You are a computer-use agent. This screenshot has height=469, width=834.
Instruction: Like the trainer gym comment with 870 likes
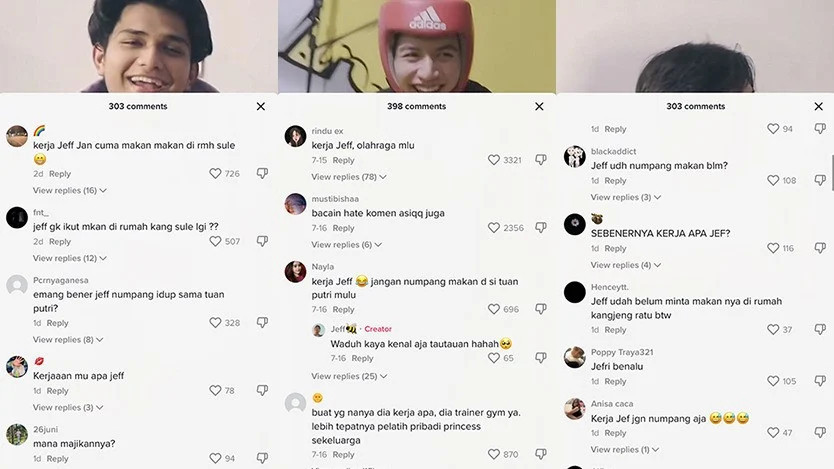pyautogui.click(x=494, y=454)
